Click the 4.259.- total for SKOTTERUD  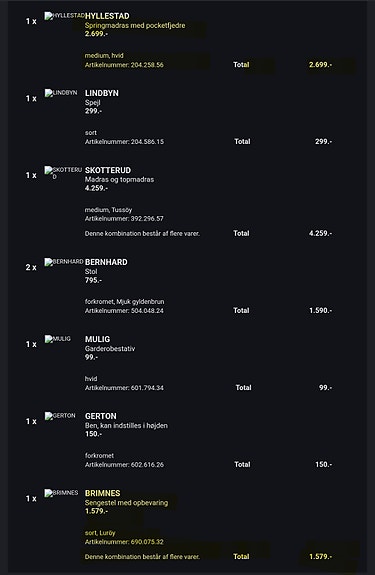[320, 233]
